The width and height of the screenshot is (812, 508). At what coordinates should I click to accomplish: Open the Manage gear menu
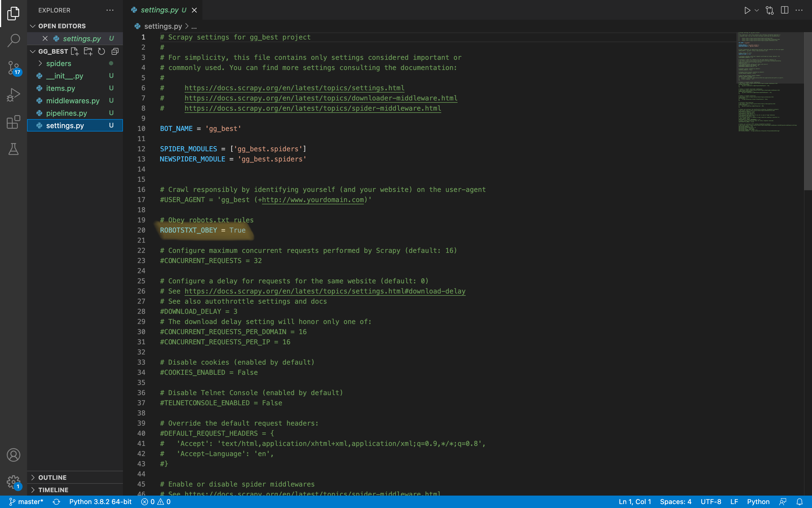point(14,482)
